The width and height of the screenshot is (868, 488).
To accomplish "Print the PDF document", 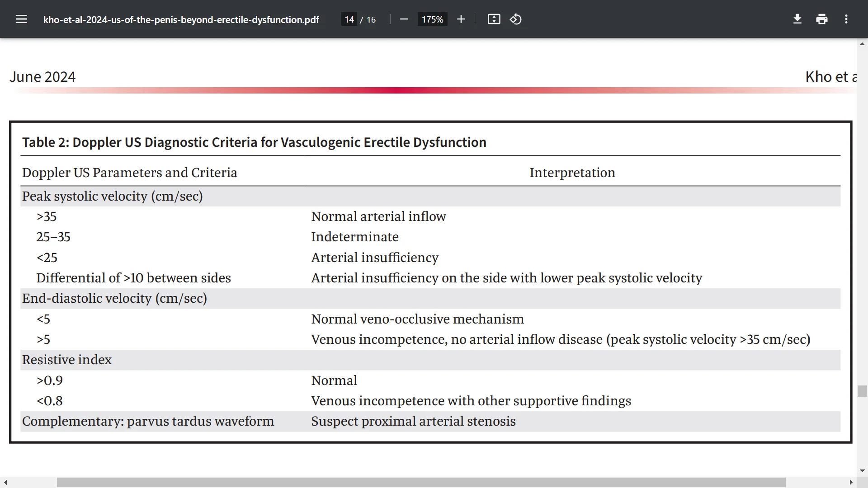I will coord(822,19).
